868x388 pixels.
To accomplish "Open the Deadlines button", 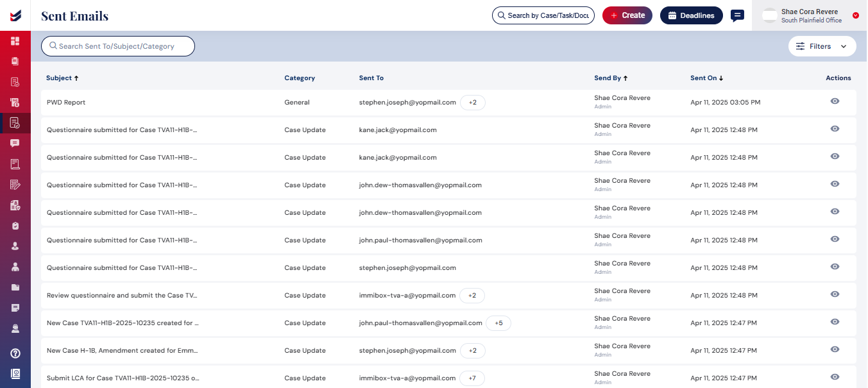I will tap(691, 15).
